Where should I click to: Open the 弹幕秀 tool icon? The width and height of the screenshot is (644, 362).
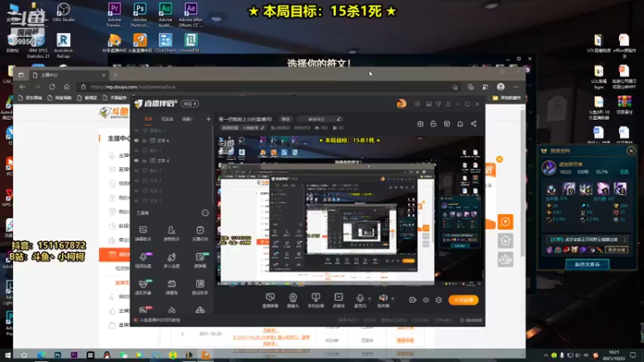pyautogui.click(x=171, y=286)
